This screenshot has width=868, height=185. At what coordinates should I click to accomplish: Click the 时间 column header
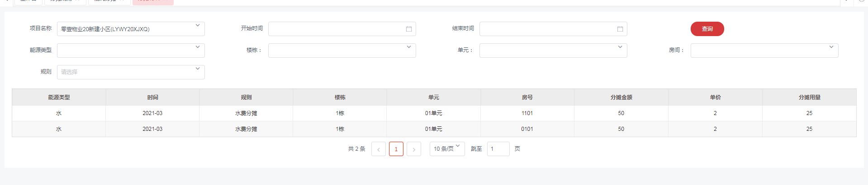(152, 97)
